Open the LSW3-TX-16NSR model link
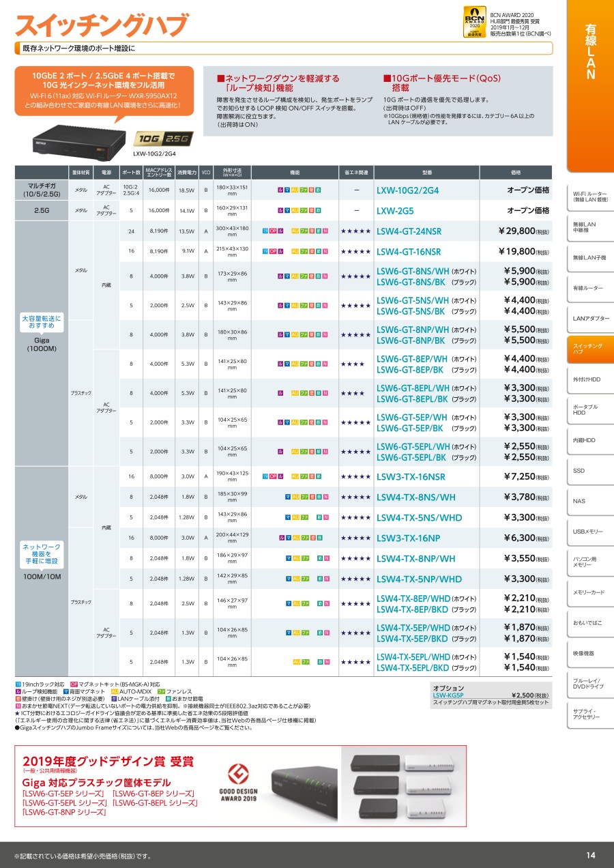 (409, 477)
